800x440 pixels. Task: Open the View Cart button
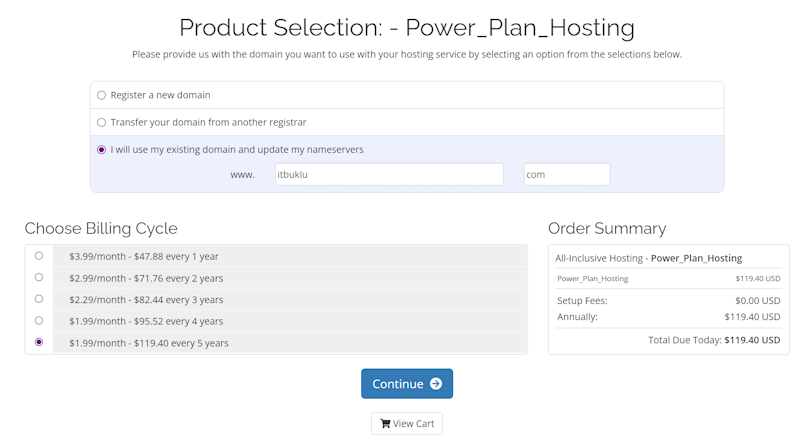407,424
